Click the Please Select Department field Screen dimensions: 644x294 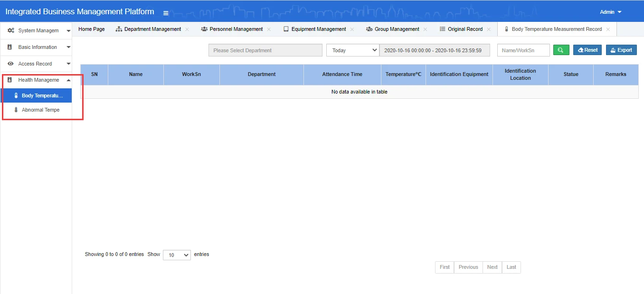(265, 50)
